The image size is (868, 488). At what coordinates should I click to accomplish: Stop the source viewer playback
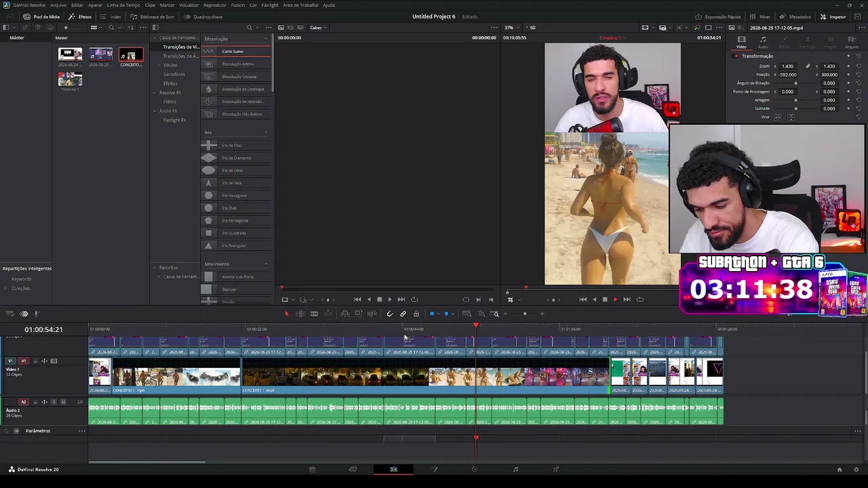point(379,300)
